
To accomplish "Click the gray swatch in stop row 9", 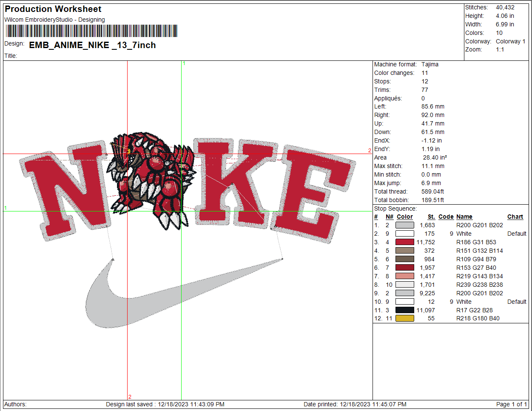I will 405,293.
